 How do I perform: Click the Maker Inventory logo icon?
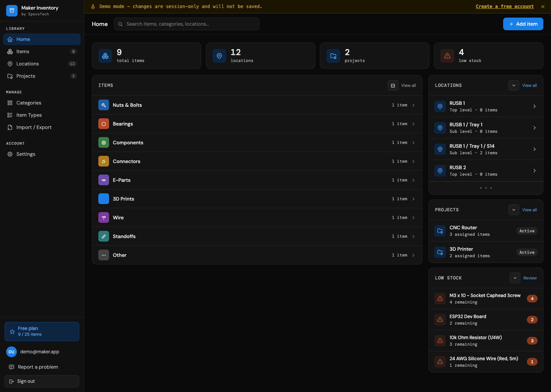tap(12, 11)
